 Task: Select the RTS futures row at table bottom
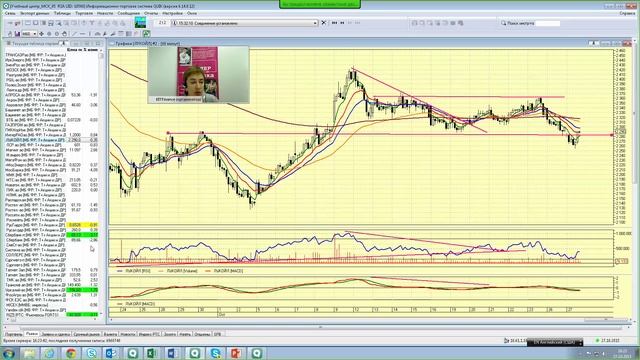(52, 315)
